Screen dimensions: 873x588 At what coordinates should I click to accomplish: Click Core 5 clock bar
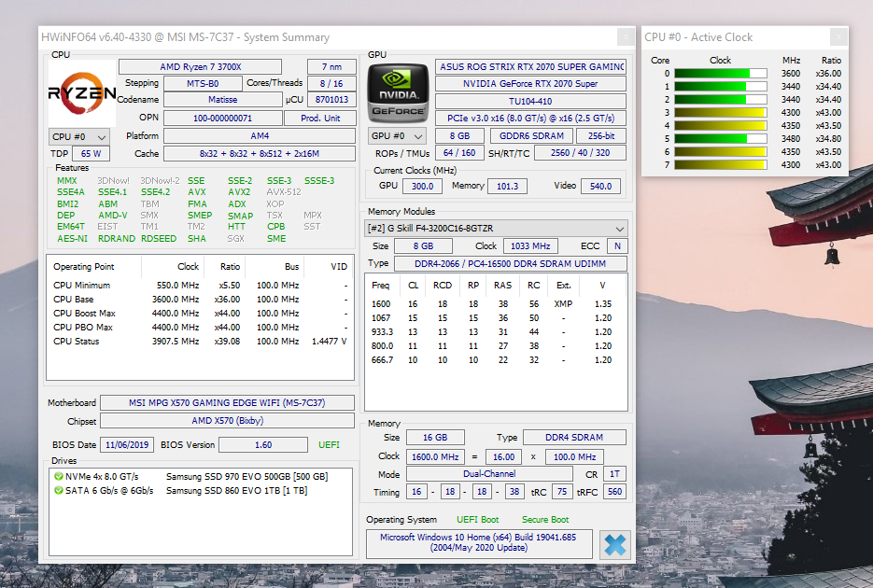(721, 138)
